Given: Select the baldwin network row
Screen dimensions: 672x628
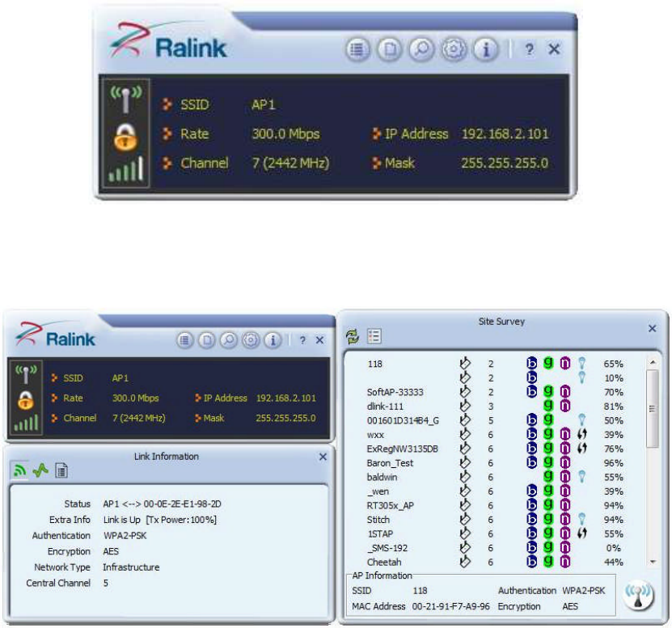Looking at the screenshot, I should click(495, 477).
